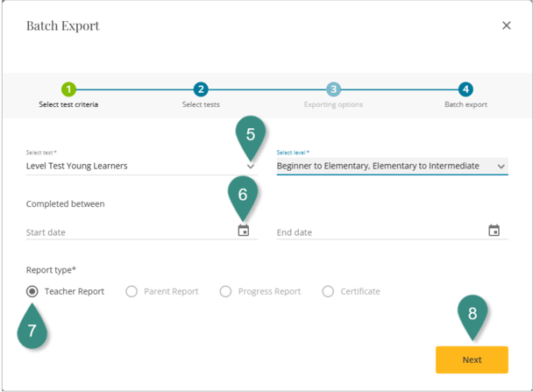The height and width of the screenshot is (392, 533).
Task: Expand the Select level dropdown chevron
Action: 501,166
